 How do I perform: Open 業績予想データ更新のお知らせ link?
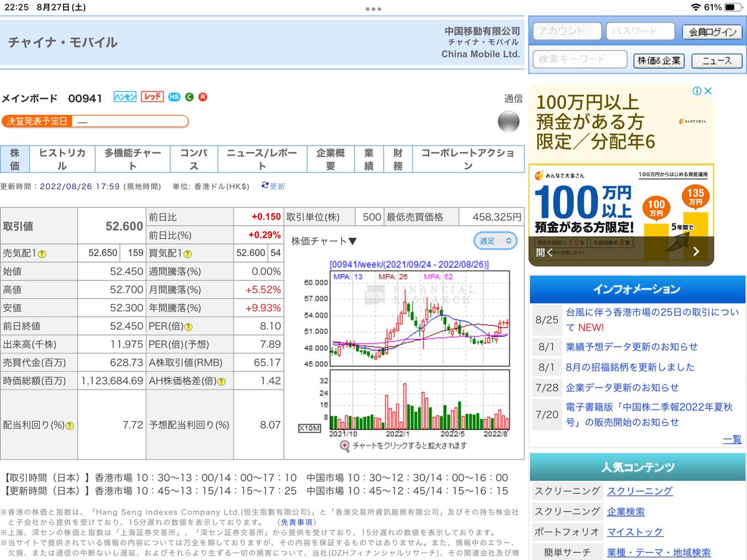632,347
